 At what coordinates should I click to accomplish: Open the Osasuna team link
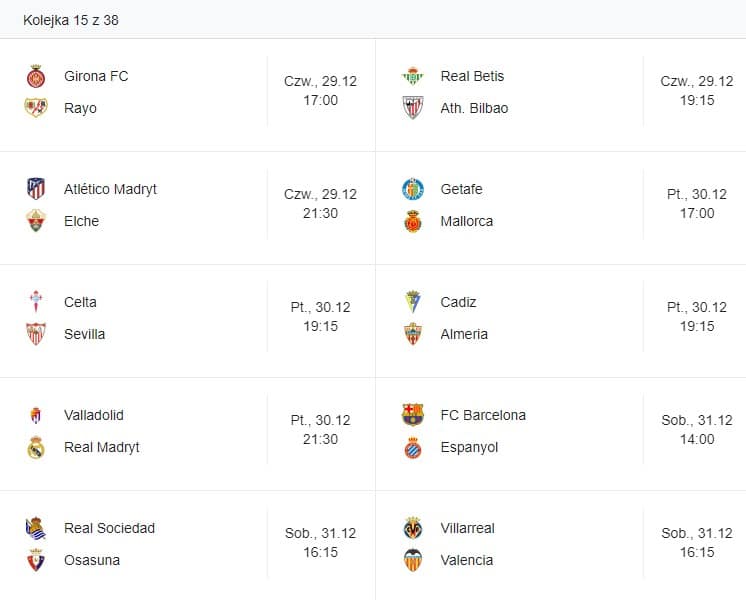tap(92, 560)
